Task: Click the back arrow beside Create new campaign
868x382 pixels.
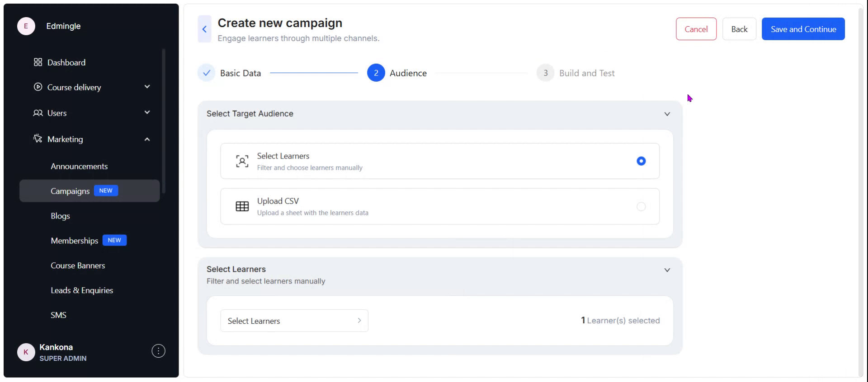Action: (204, 29)
